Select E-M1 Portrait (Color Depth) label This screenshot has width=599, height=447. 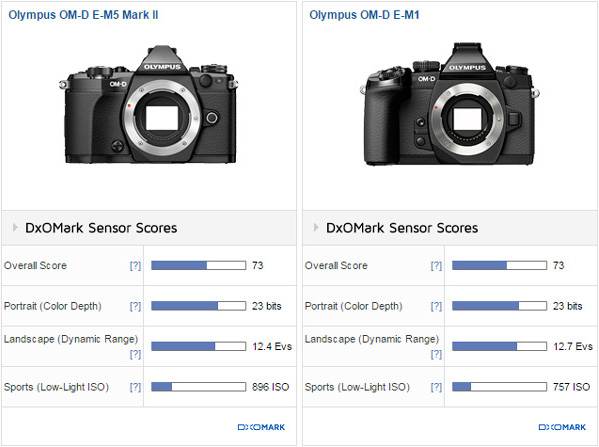[353, 306]
